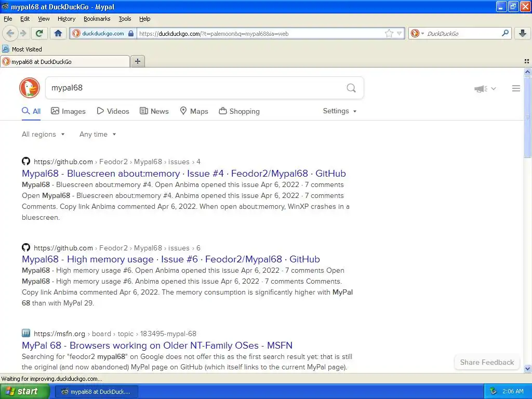The width and height of the screenshot is (532, 399).
Task: Select the mypal68 at DuckDuckGo tab
Action: [x=65, y=62]
